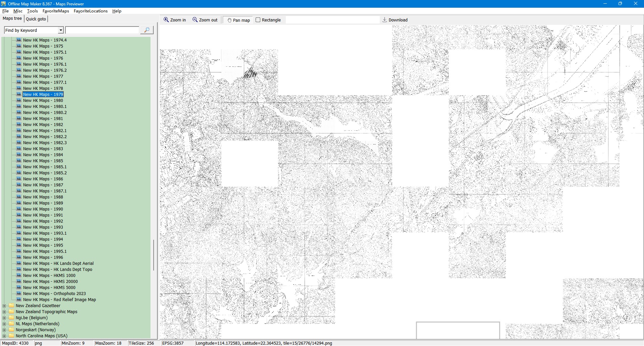
Task: Select New HK Maps - Orthophoto 2023
Action: coord(54,293)
